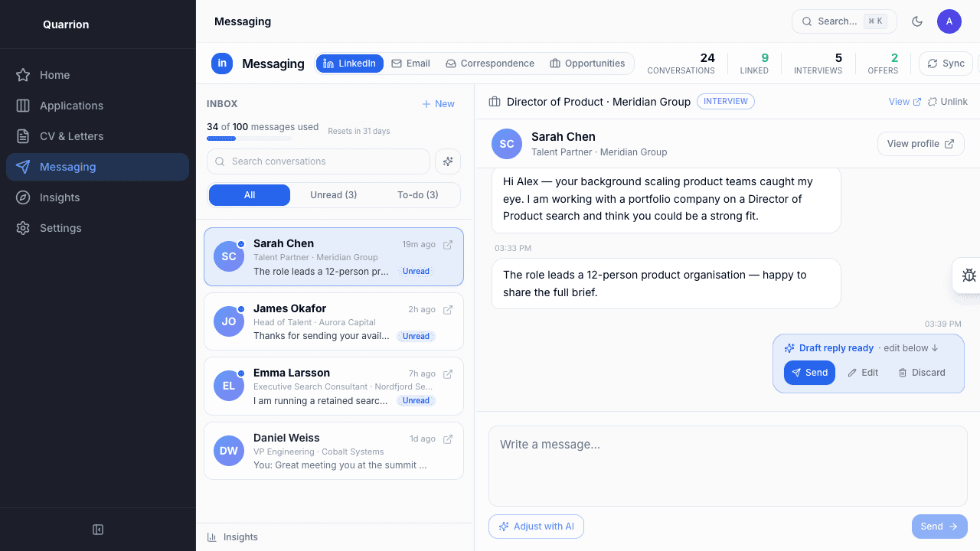Click the Unread badge on James Okafor
980x551 pixels.
click(416, 336)
